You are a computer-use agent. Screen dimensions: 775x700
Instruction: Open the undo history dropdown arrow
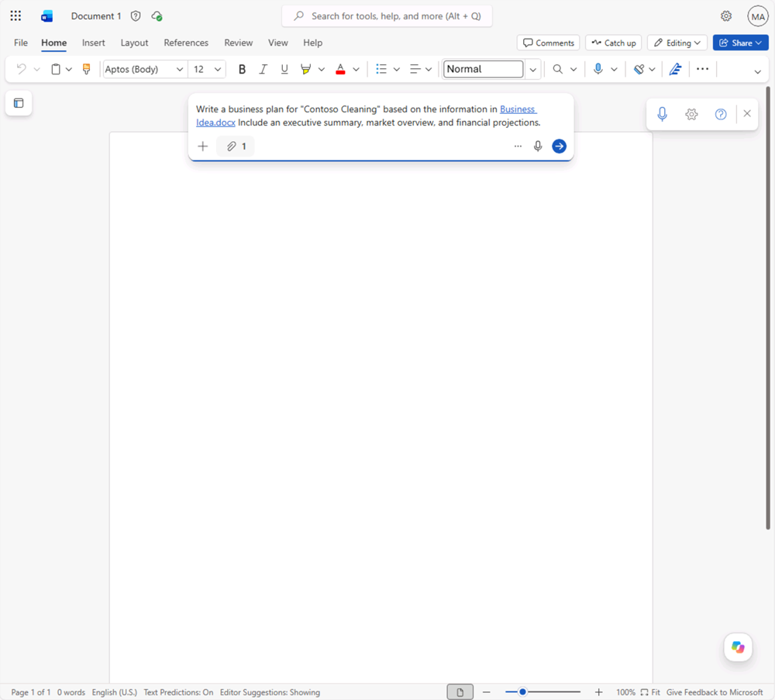click(x=37, y=69)
